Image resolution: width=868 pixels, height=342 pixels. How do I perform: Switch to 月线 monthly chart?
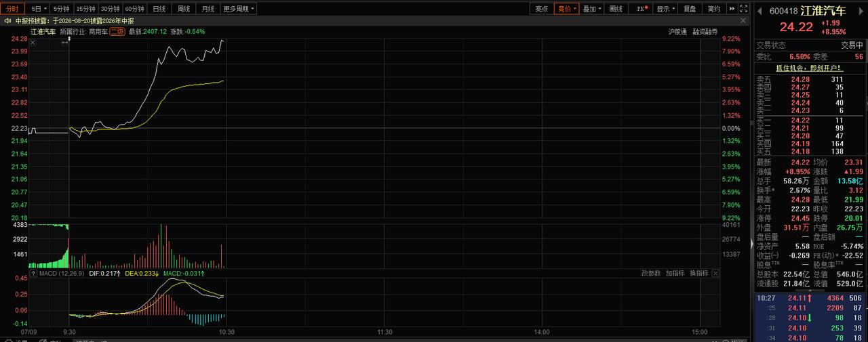pos(208,9)
